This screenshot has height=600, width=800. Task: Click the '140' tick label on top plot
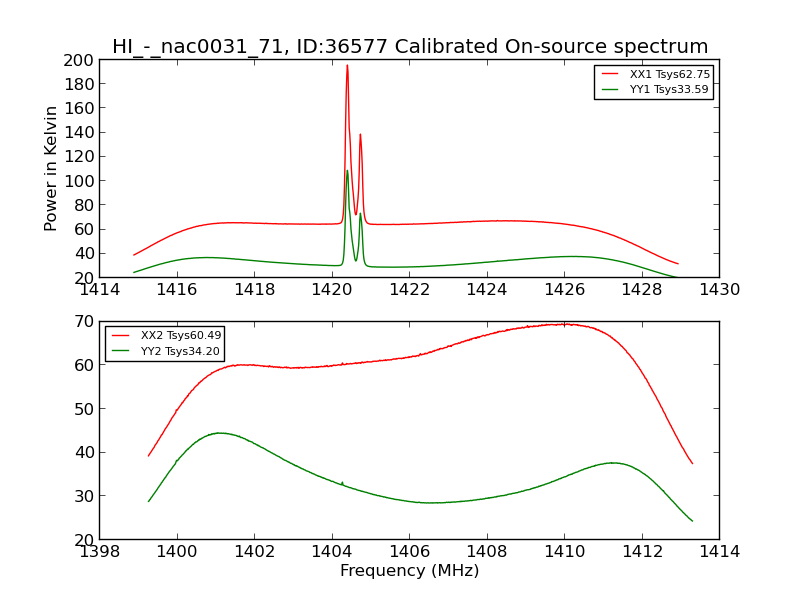click(x=79, y=133)
